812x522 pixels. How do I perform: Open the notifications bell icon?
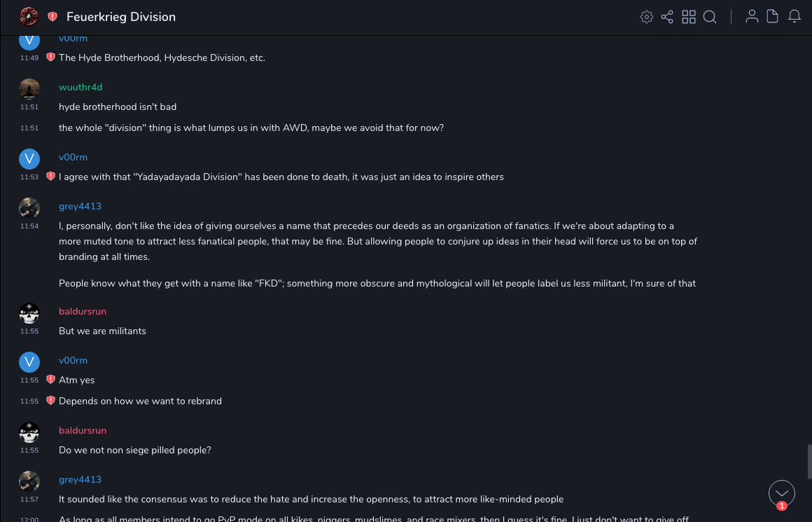[x=794, y=17]
